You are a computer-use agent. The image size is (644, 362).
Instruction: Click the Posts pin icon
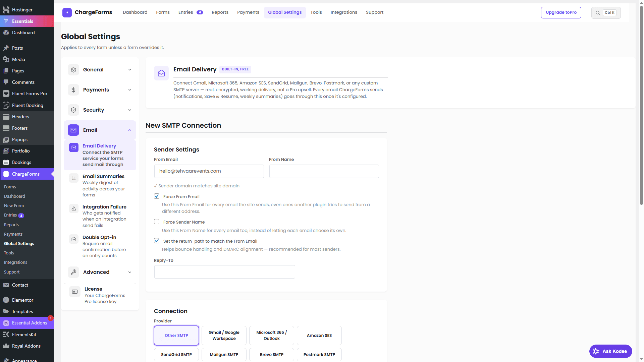point(6,48)
